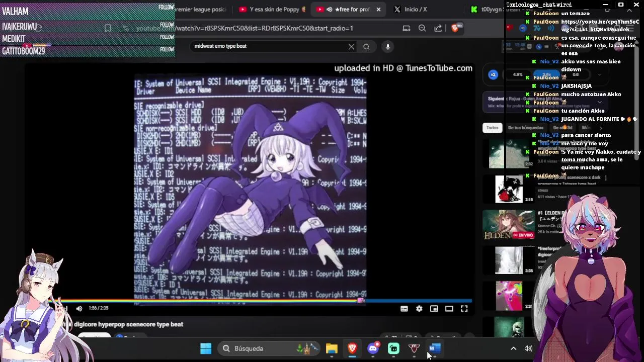
Task: Open Microsoft Word from taskbar
Action: coord(435,348)
